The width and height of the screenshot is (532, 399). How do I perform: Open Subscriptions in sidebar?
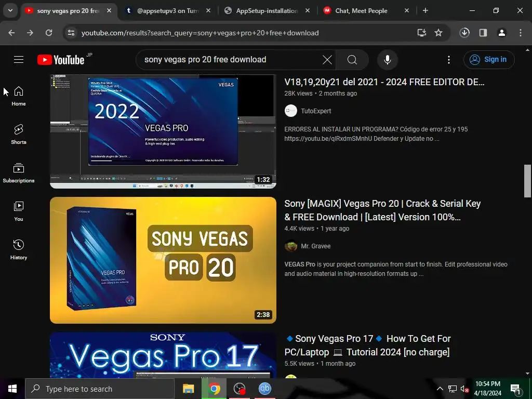pyautogui.click(x=19, y=172)
